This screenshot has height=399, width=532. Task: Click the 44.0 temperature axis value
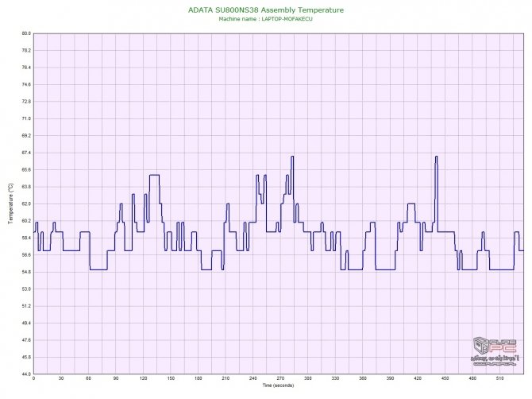26,374
